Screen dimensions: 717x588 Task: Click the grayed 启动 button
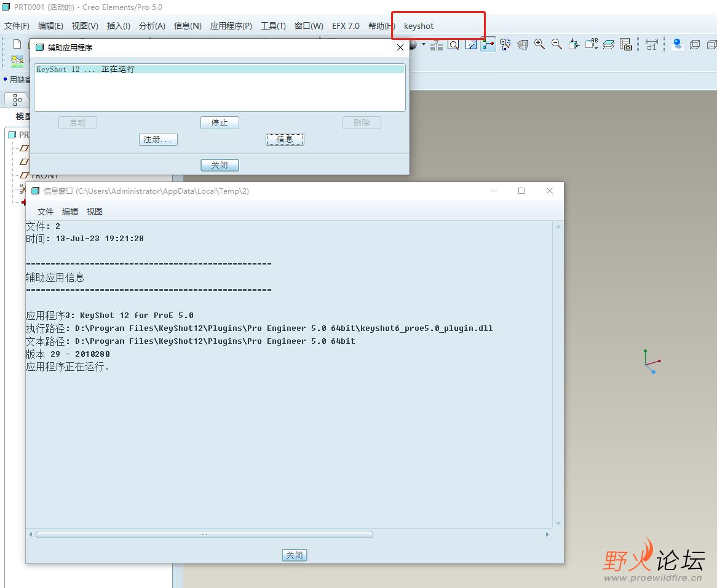pos(77,122)
